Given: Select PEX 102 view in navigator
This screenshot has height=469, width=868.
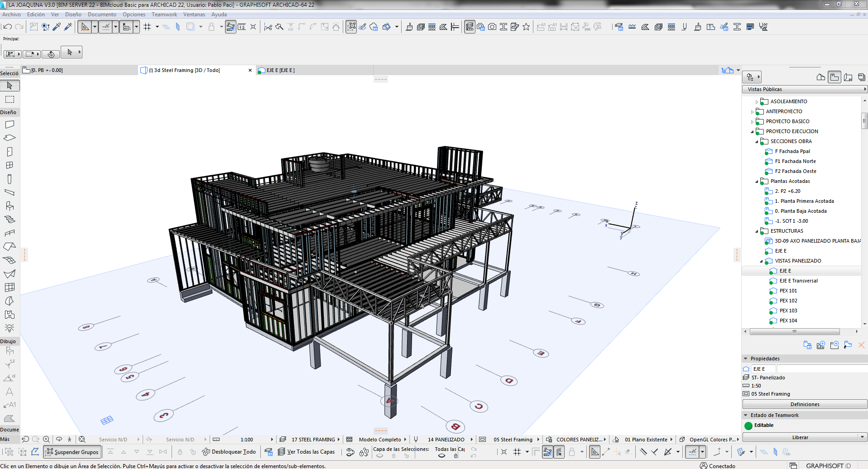Looking at the screenshot, I should 788,301.
